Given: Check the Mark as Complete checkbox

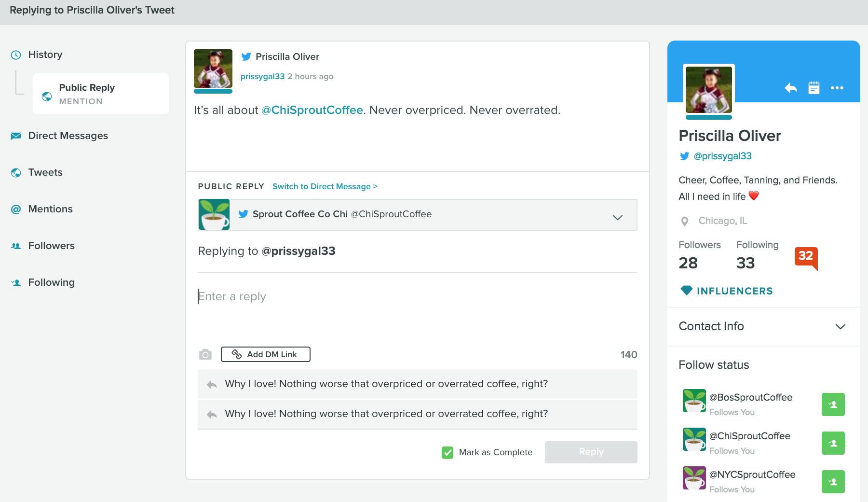Looking at the screenshot, I should (447, 452).
